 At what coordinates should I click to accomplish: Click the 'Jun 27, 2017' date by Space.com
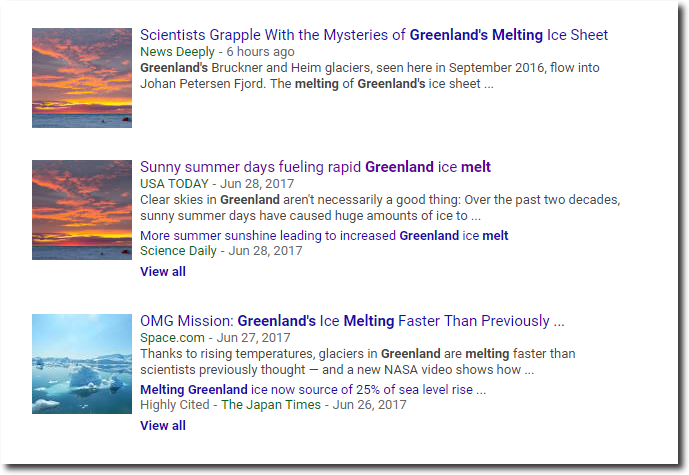click(254, 337)
